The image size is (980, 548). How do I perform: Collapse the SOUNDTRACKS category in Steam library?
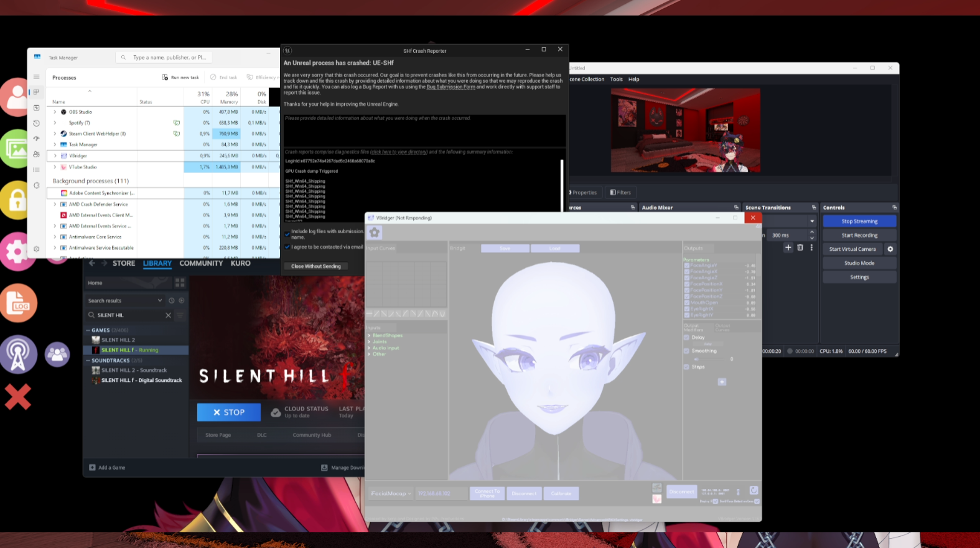(x=88, y=361)
